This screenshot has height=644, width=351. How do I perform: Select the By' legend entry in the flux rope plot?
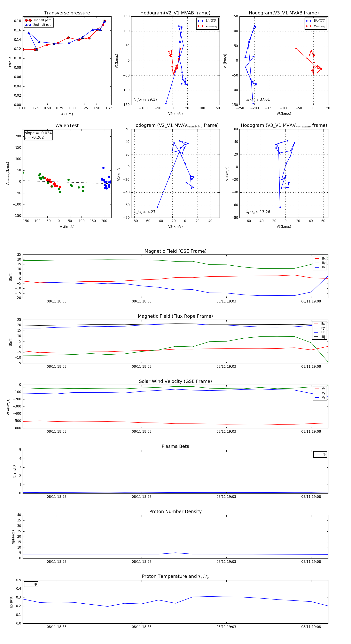[x=320, y=328]
